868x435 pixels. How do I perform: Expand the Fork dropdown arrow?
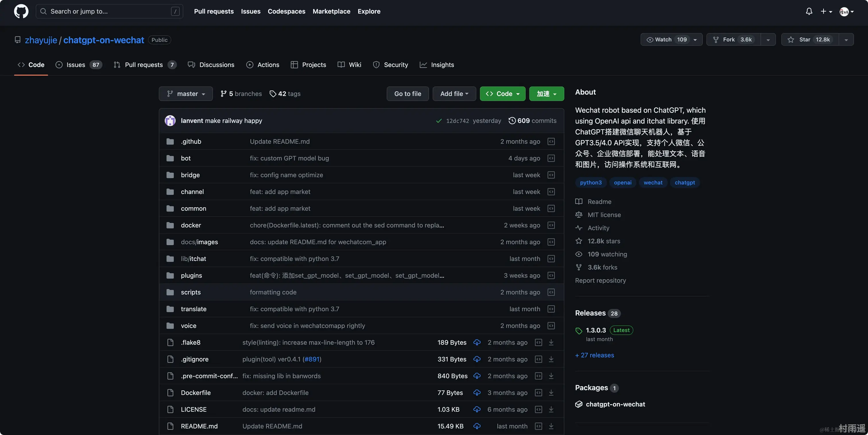(768, 39)
